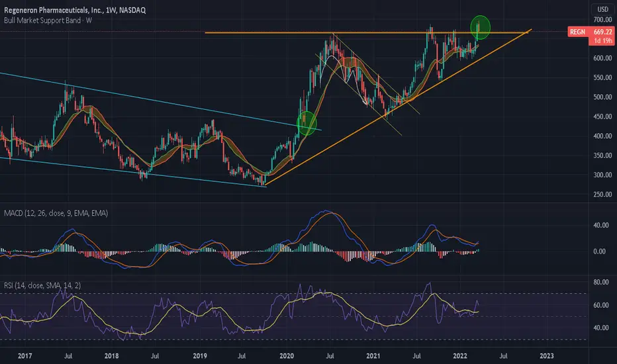Select the lower teal descending channel line
Viewport: 617px width, 364px height.
[x=134, y=172]
